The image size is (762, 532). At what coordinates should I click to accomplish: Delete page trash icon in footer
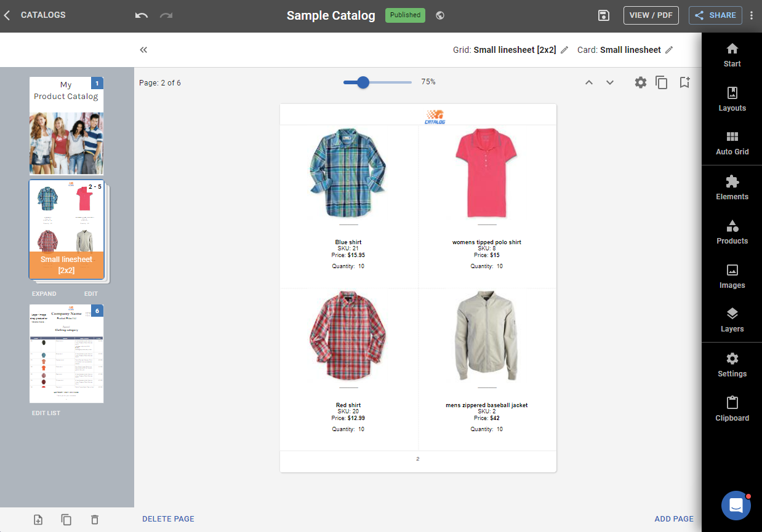(94, 520)
